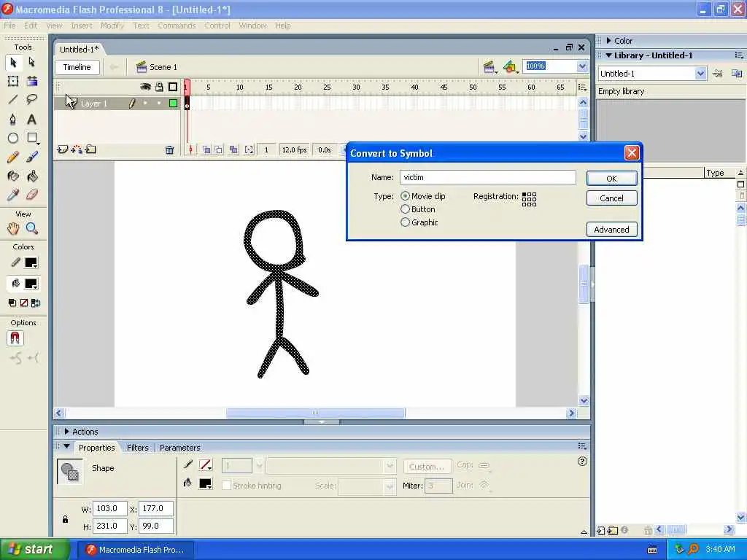The image size is (747, 560).
Task: Click the Add Motion Guide icon
Action: click(76, 149)
